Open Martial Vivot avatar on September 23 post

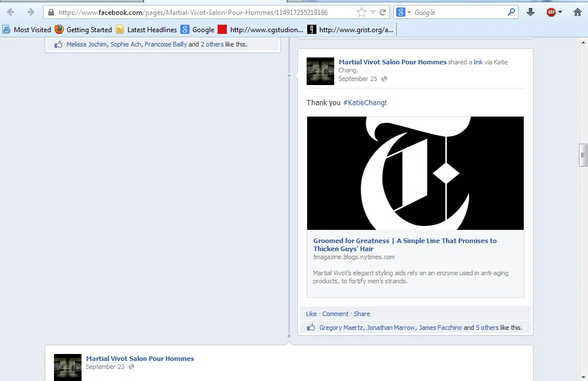coord(68,367)
